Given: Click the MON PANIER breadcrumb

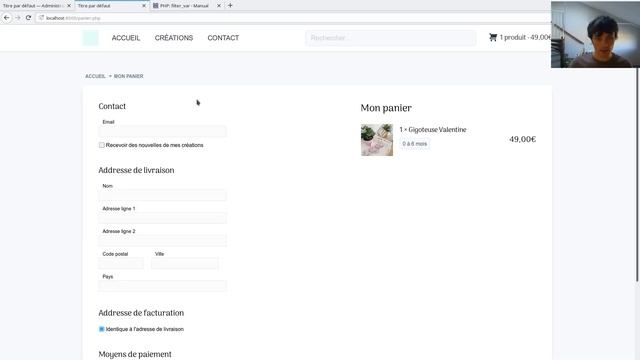Looking at the screenshot, I should click(x=129, y=76).
